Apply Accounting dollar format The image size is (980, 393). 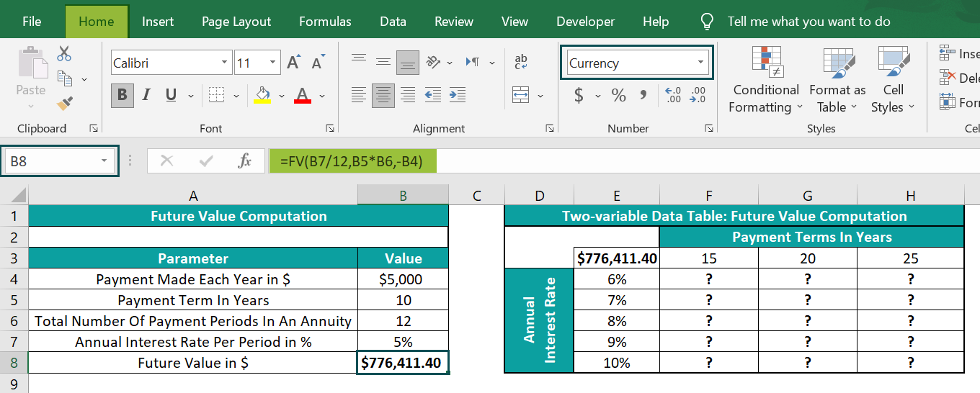(579, 95)
